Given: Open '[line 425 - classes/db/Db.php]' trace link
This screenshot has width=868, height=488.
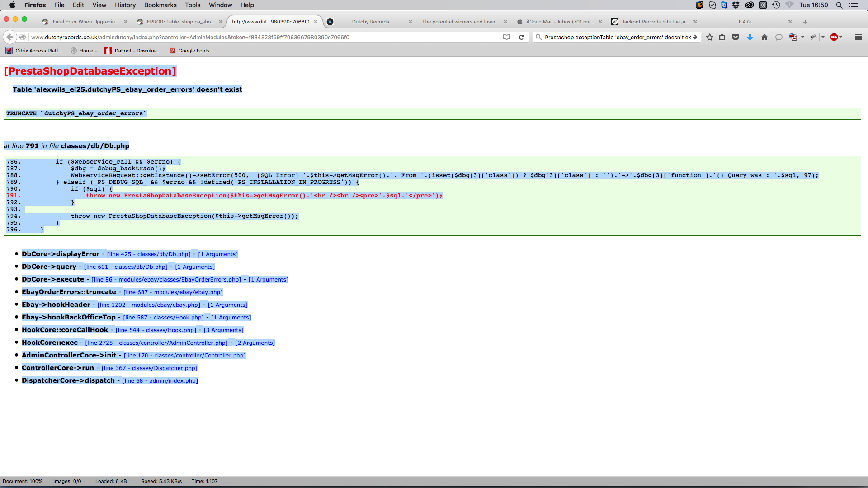Looking at the screenshot, I should coord(149,254).
